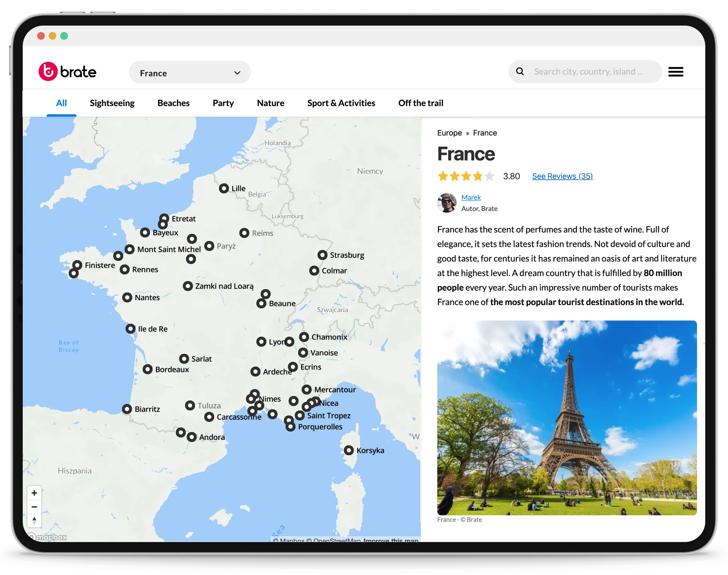Select the Mont Saint Michel marker

[130, 249]
